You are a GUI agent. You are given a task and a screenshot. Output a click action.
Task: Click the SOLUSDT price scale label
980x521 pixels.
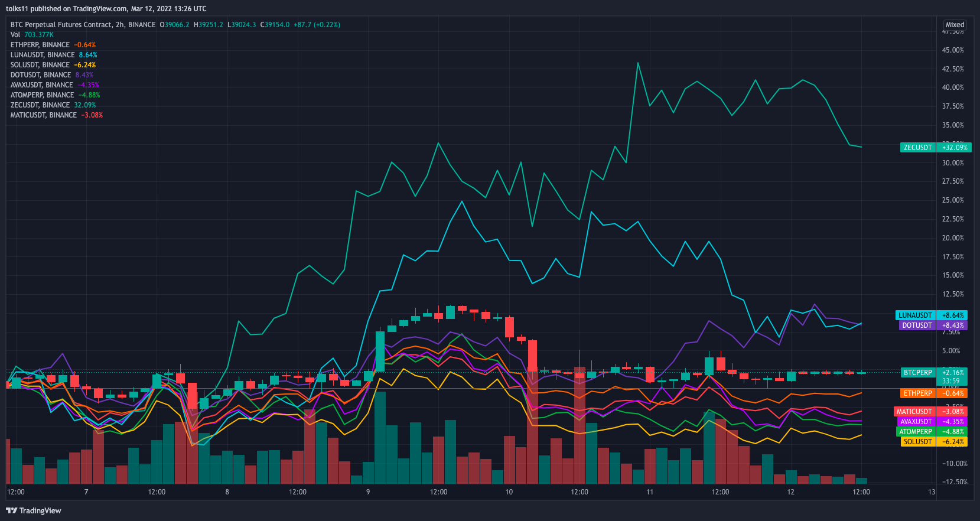click(918, 442)
